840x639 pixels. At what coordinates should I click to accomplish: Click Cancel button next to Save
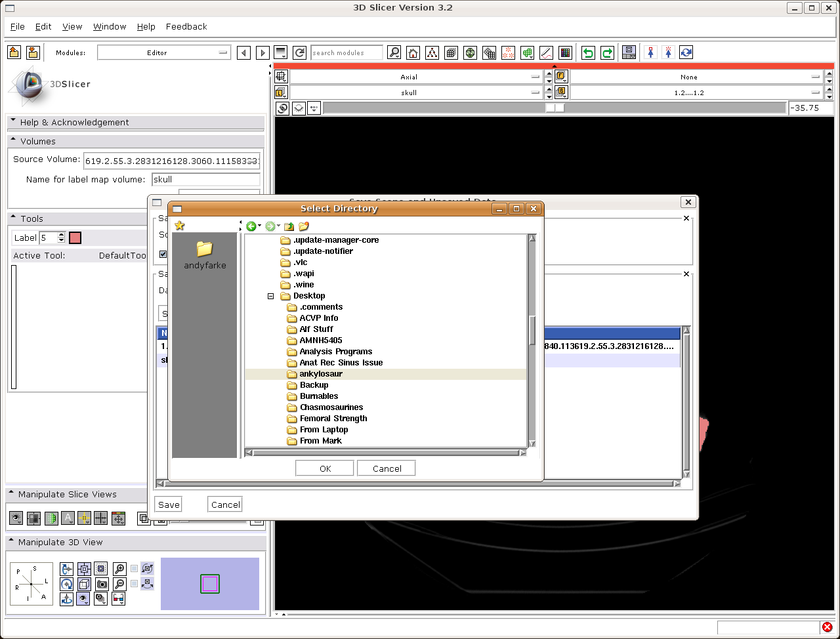(x=225, y=505)
